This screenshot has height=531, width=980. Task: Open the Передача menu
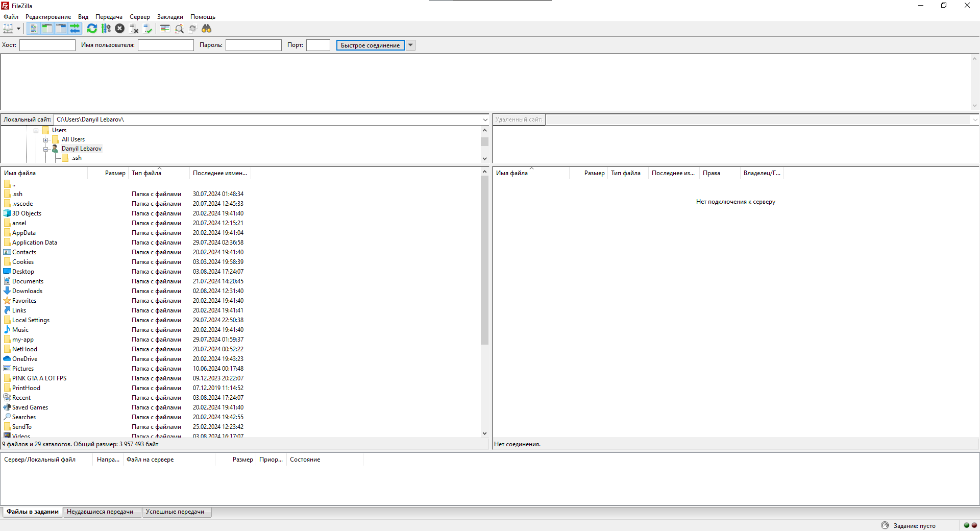point(109,17)
